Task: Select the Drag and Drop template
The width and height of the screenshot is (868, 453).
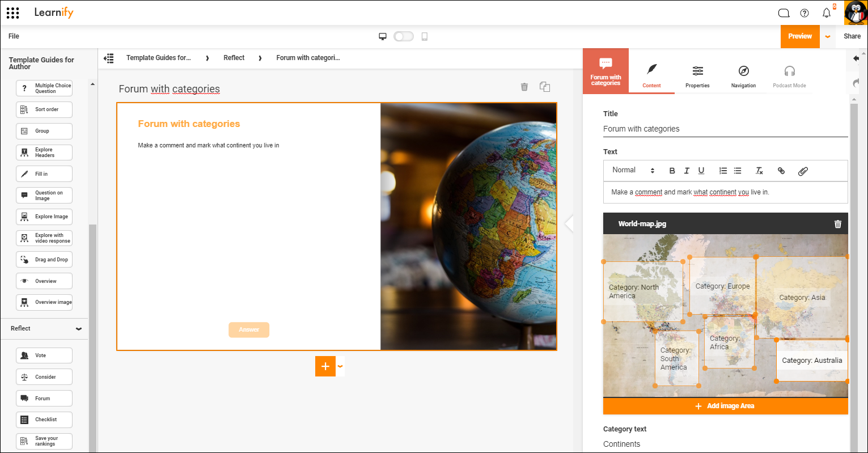Action: 44,260
